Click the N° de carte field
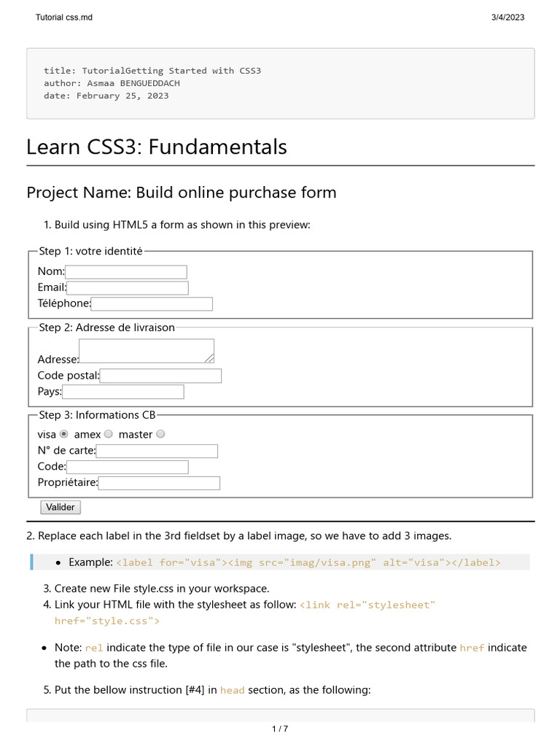560x747 pixels. 157,451
